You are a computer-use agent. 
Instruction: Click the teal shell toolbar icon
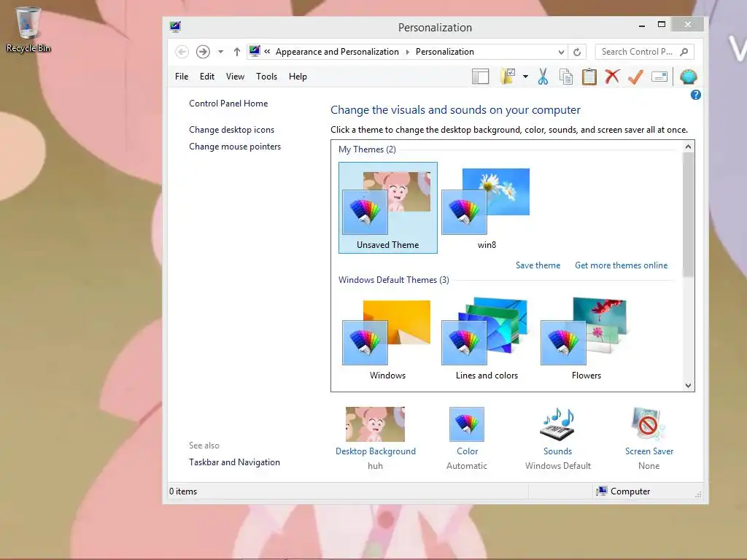click(688, 77)
